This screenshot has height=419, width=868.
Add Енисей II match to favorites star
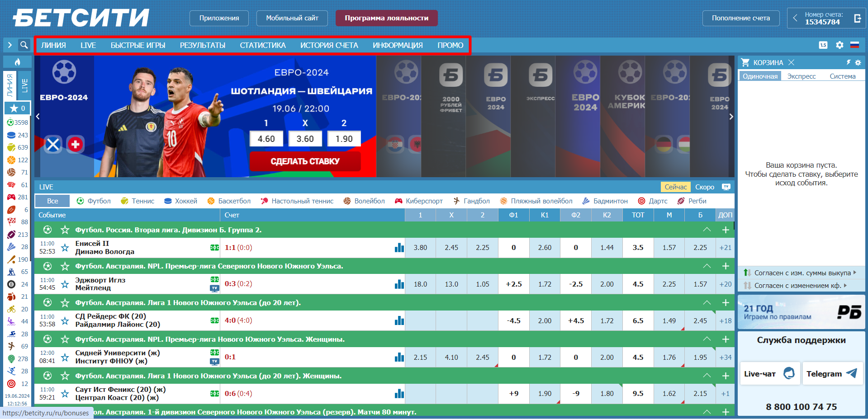coord(65,248)
